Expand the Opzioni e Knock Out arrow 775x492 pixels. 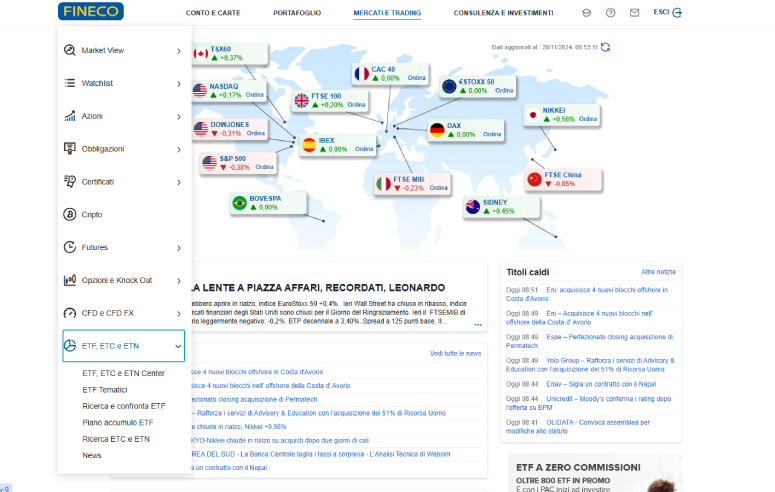179,281
